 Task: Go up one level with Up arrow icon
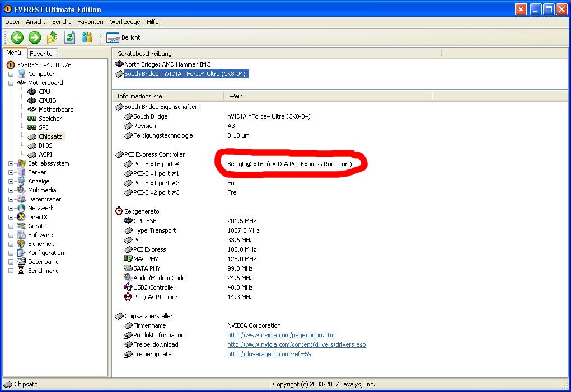tap(52, 37)
